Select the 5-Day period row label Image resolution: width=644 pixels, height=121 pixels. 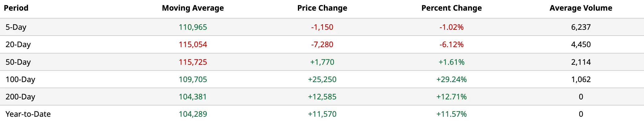(x=16, y=27)
